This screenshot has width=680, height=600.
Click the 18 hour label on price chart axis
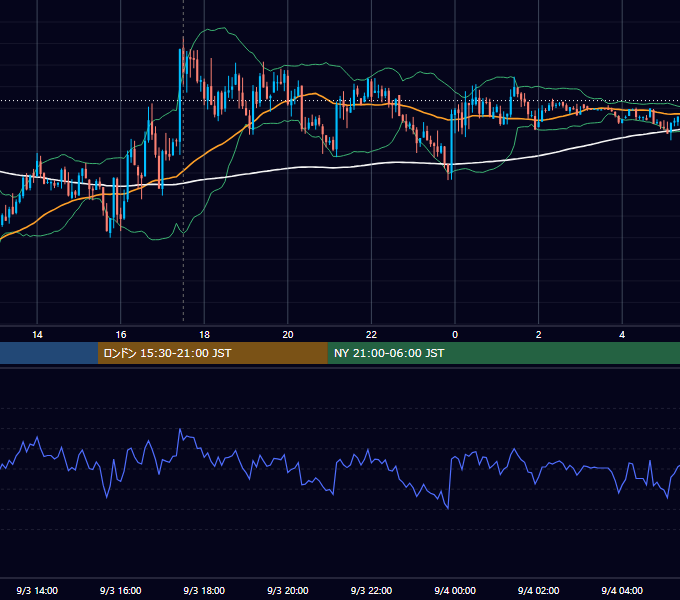click(204, 335)
